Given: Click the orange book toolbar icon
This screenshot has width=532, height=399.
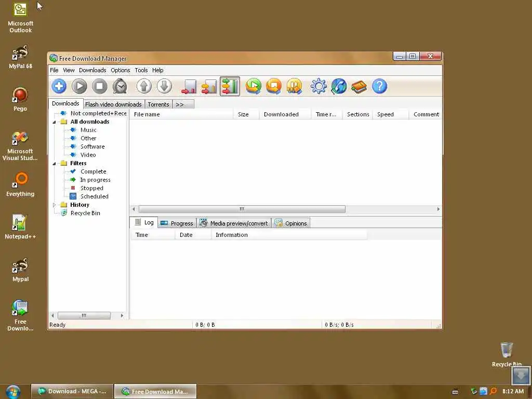Looking at the screenshot, I should pyautogui.click(x=359, y=87).
